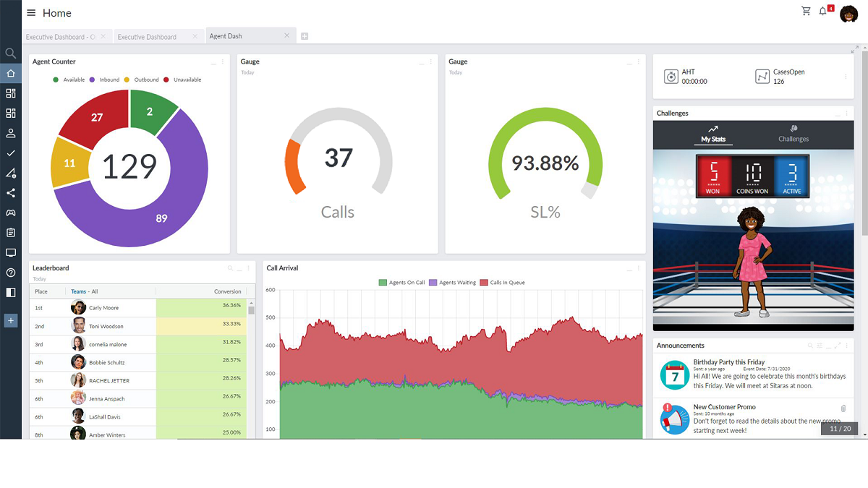Check the notifications bell
Image resolution: width=868 pixels, height=488 pixels.
(823, 12)
